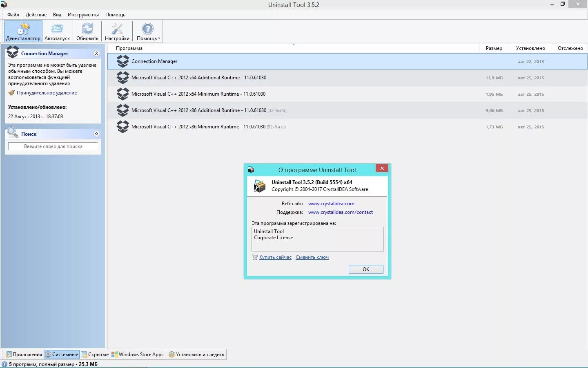Click icon of x86 Minimum Runtime row
Image resolution: width=588 pixels, height=368 pixels.
122,127
